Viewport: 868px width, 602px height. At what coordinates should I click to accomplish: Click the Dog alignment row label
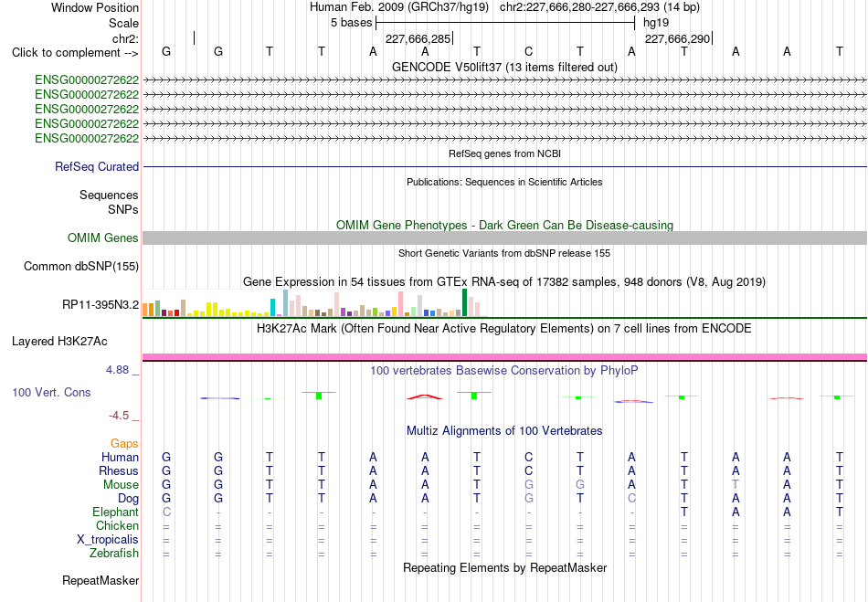point(128,499)
